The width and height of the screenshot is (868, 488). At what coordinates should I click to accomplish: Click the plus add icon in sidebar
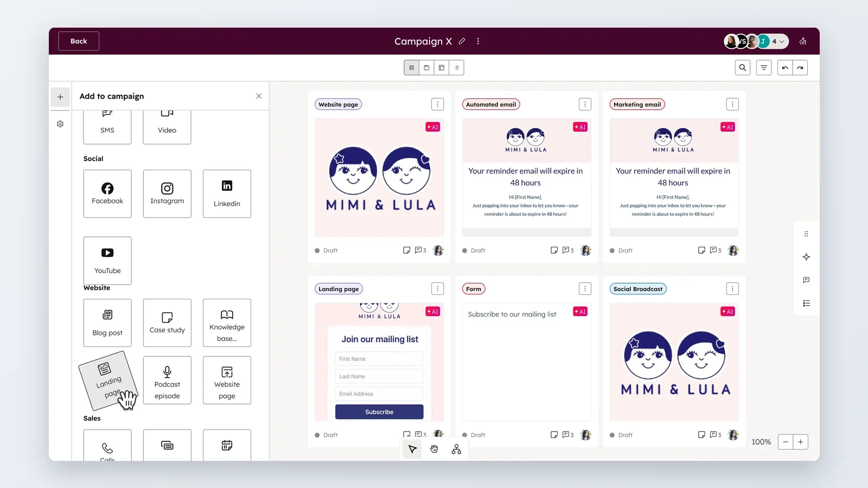coord(60,97)
